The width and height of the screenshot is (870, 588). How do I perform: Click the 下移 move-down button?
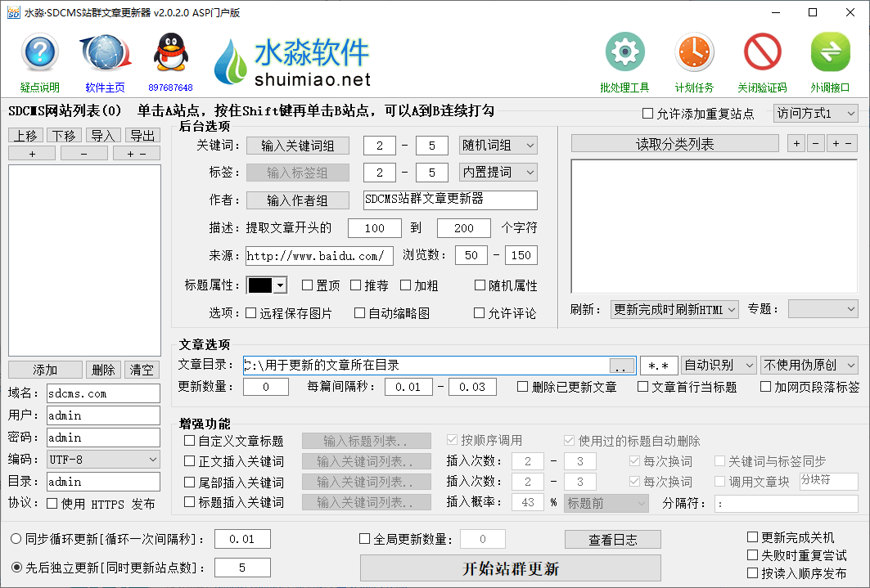(x=65, y=135)
